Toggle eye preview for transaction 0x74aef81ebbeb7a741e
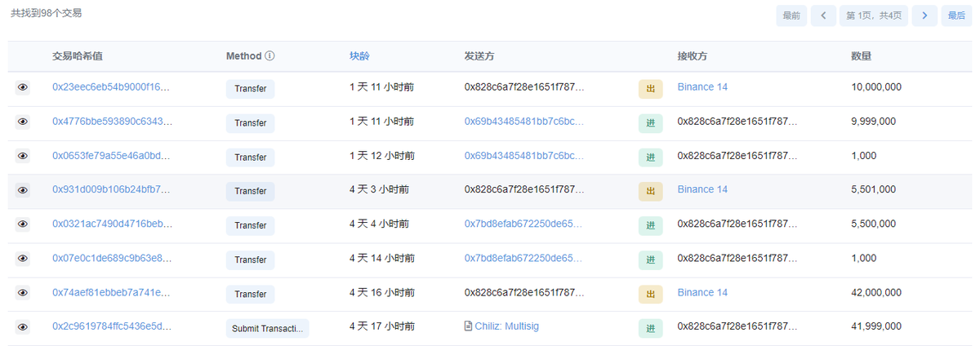This screenshot has height=346, width=980. click(x=23, y=293)
